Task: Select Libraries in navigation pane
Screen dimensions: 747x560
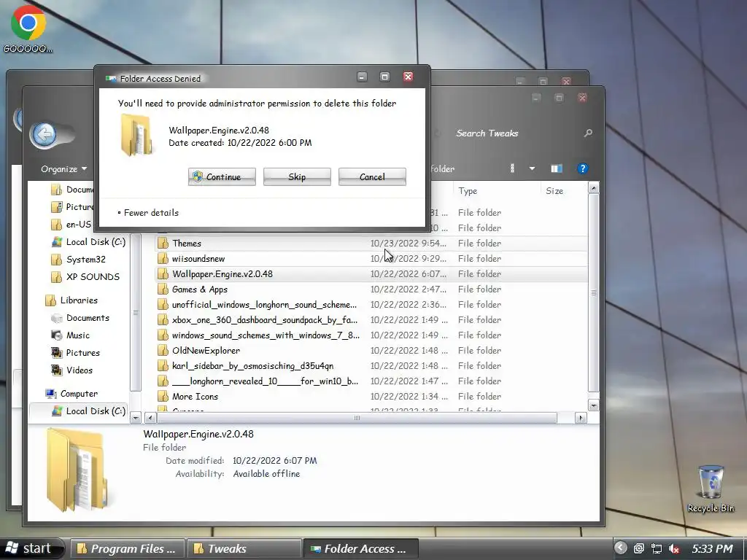Action: coord(71,300)
